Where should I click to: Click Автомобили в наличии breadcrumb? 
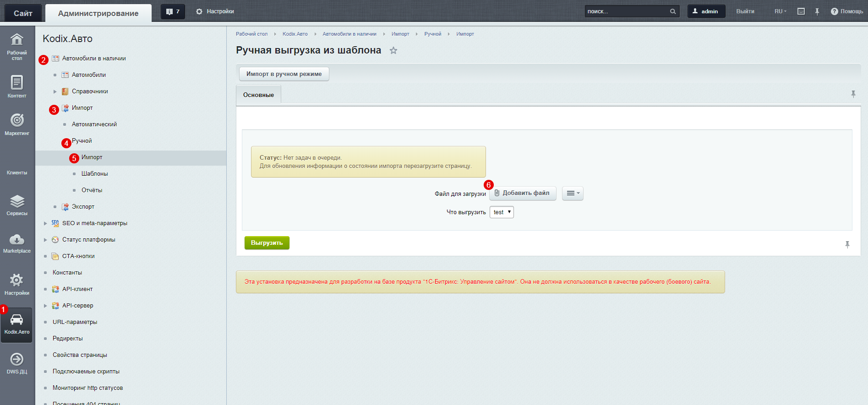pos(349,34)
